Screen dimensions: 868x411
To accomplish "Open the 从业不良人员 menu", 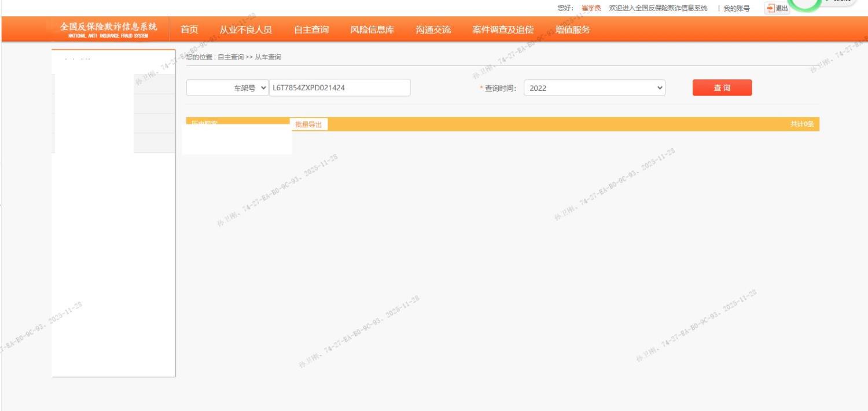I will (245, 30).
